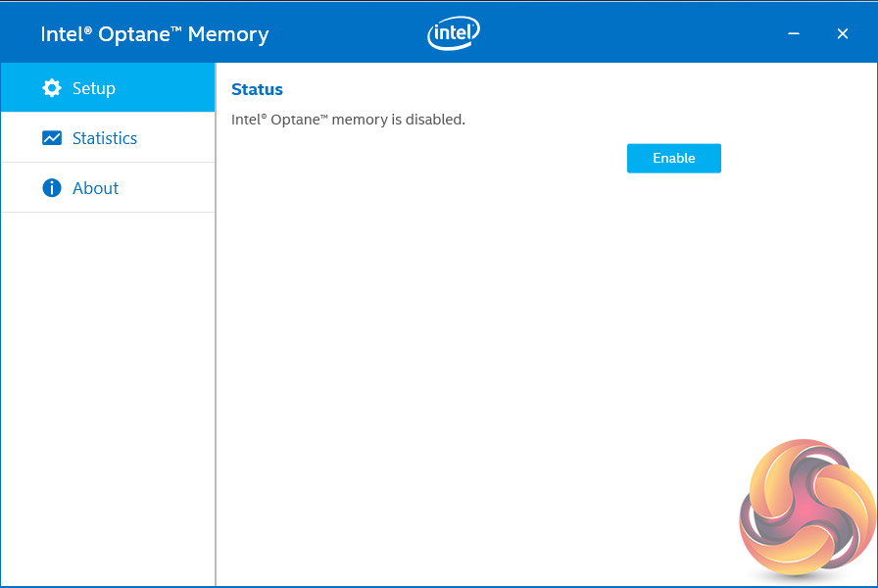Open the About tab label

(x=95, y=188)
